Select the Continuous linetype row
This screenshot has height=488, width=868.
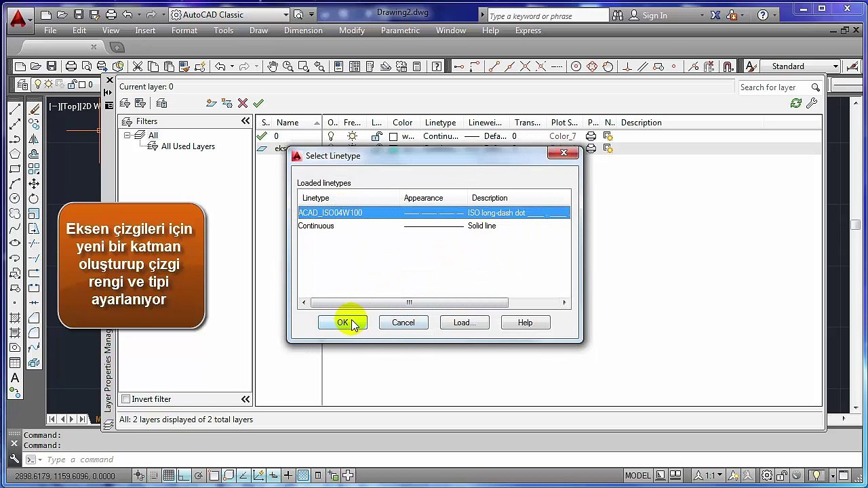434,226
